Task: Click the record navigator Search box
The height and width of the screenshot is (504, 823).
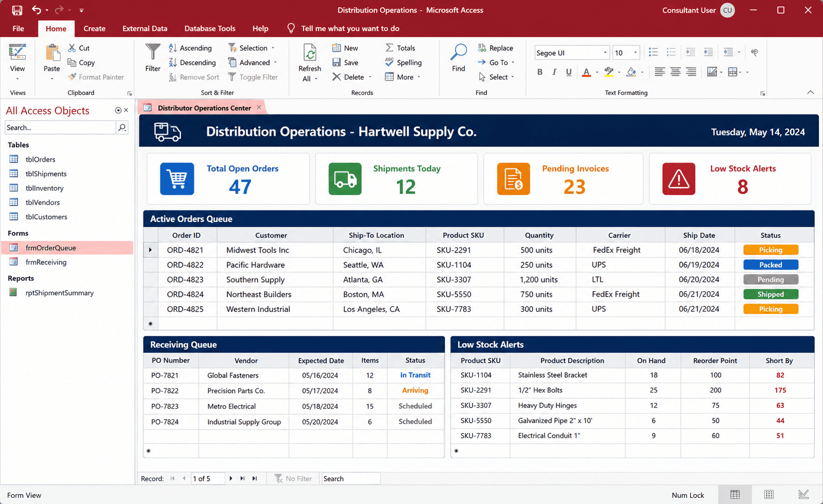Action: pos(351,478)
